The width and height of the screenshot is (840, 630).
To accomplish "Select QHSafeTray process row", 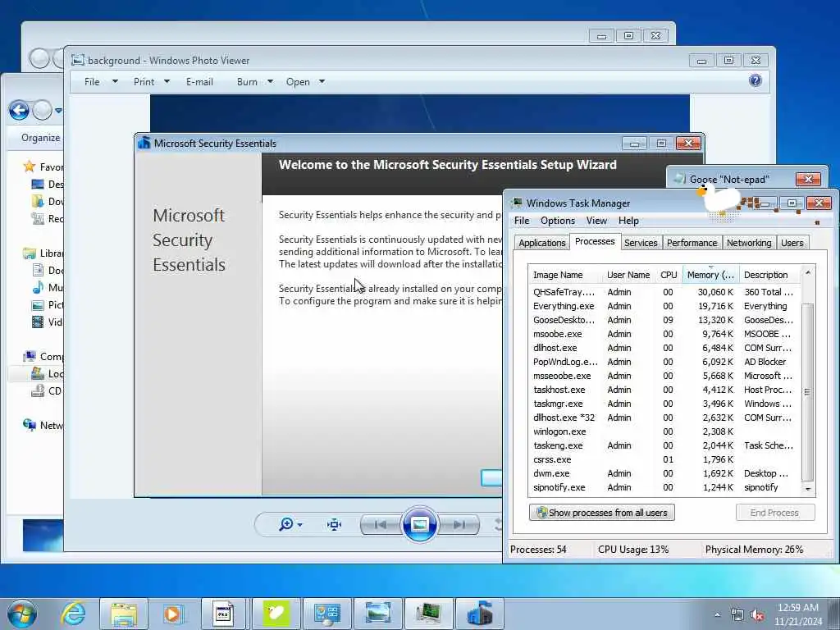I will click(x=664, y=292).
